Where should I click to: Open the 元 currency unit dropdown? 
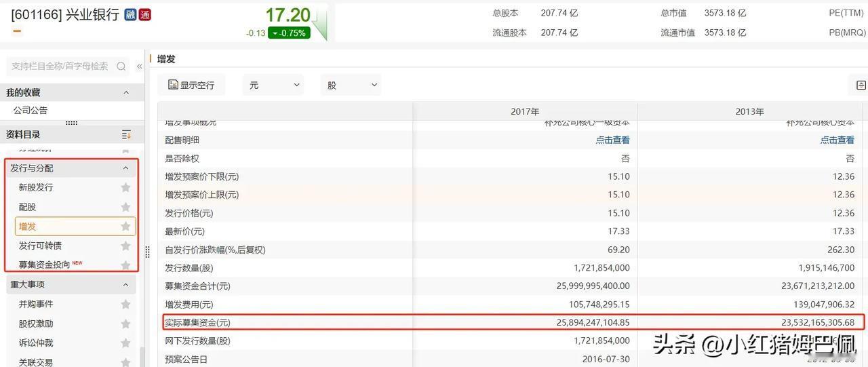273,85
